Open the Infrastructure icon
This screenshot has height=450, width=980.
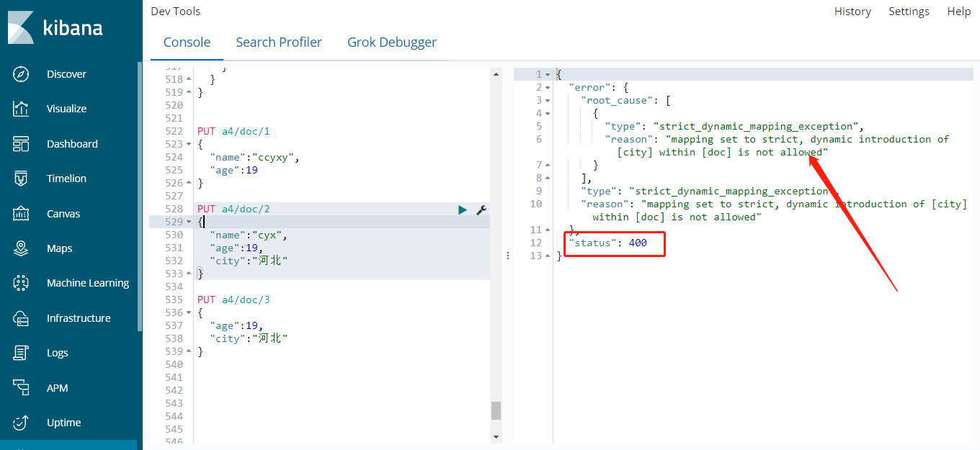pyautogui.click(x=21, y=318)
